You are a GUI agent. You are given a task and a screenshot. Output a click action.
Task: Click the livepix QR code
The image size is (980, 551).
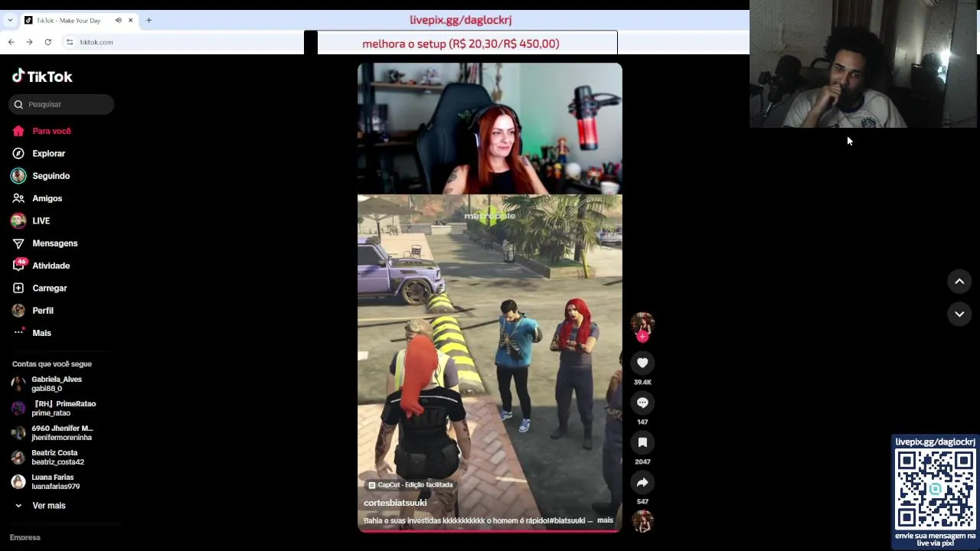click(x=935, y=488)
